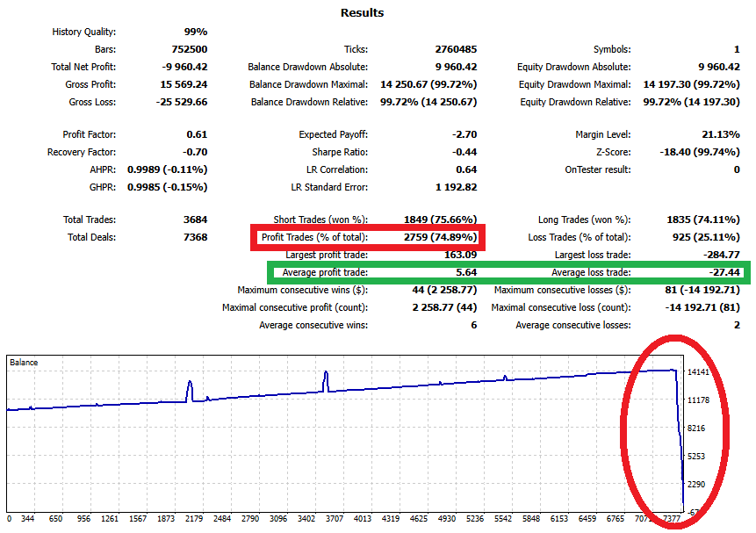Click the Balance label in the chart corner
Screen dimensions: 756x533
coord(25,362)
